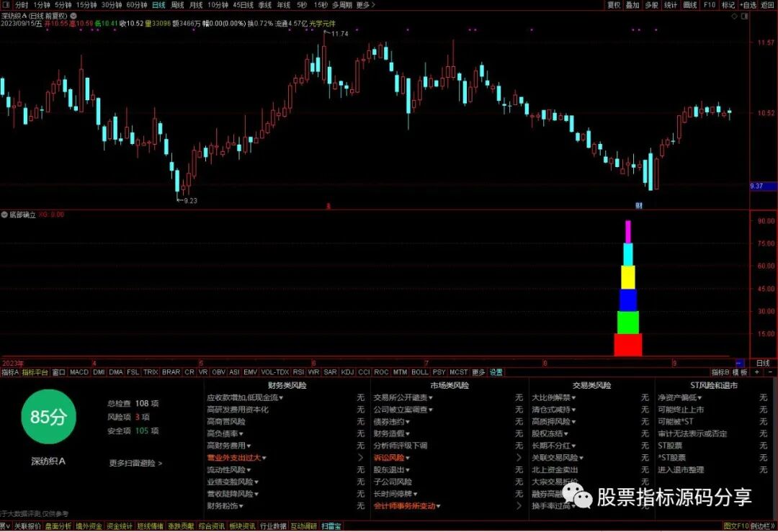The image size is (778, 532).
Task: Click 更多 in the indicator bar
Action: 478,372
